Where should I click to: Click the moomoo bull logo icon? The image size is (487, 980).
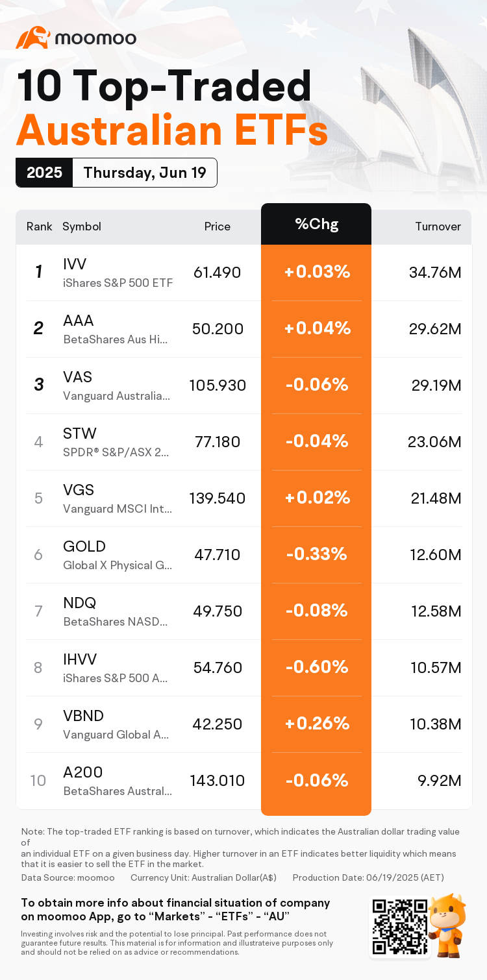(32, 38)
